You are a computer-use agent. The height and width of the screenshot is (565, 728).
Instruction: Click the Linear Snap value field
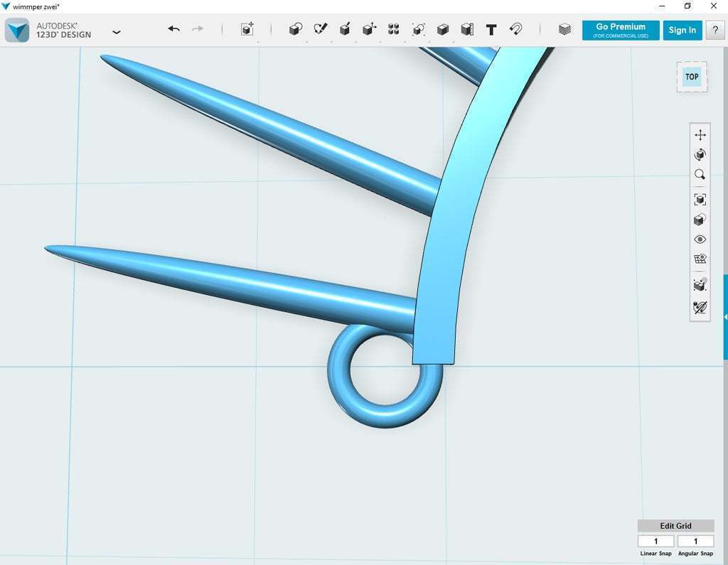coord(655,541)
